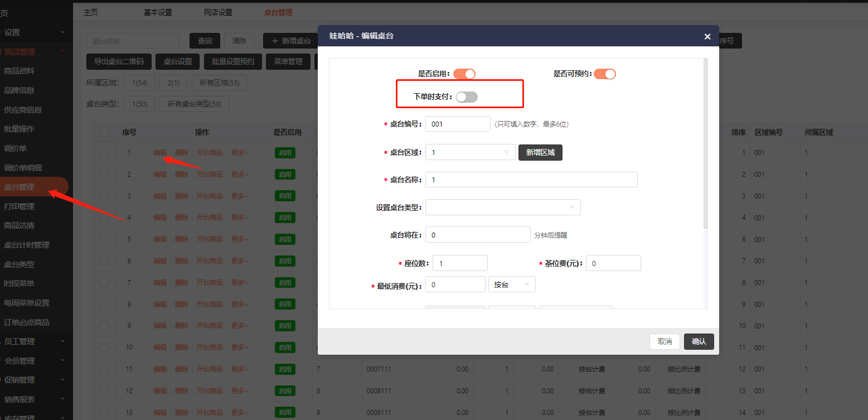Screen dimensions: 868x420
Task: Enable the 下单时支付 switch
Action: (x=467, y=97)
